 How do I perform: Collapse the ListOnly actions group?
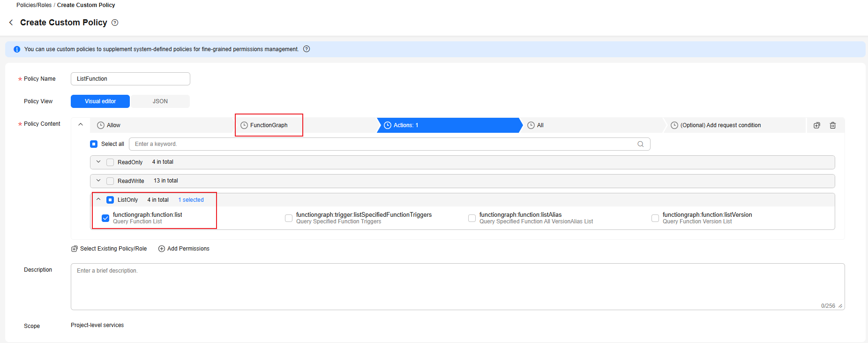coord(98,199)
